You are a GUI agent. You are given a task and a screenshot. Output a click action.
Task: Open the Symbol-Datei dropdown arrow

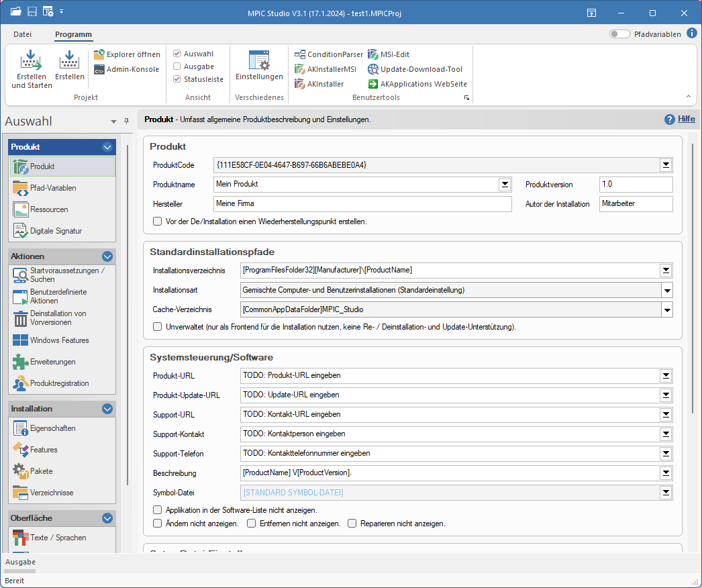coord(666,493)
